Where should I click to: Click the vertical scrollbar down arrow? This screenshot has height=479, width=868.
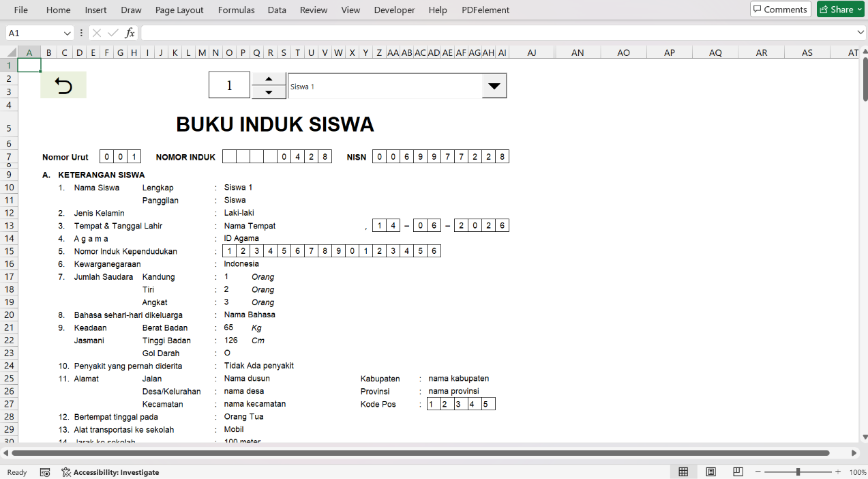pos(865,437)
